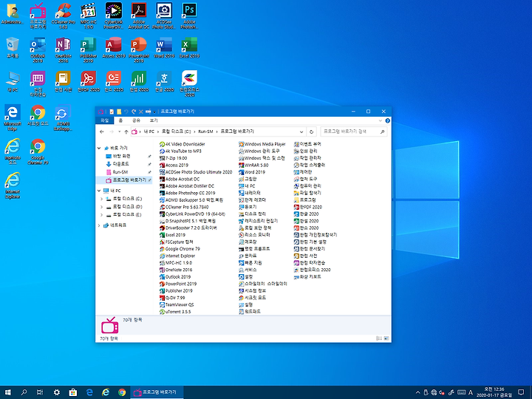Select the Outlook 2019 desktop shortcut
532x399 pixels.
point(38,50)
